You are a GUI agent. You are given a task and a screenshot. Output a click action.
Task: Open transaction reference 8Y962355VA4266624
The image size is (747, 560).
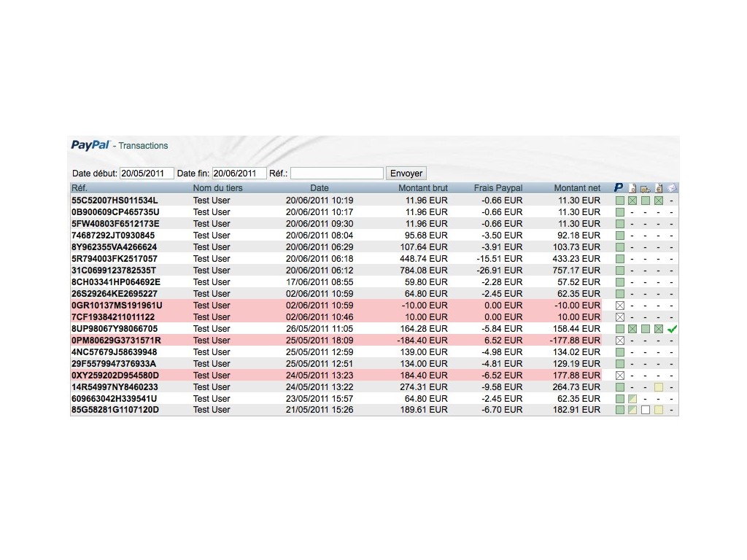tap(114, 247)
